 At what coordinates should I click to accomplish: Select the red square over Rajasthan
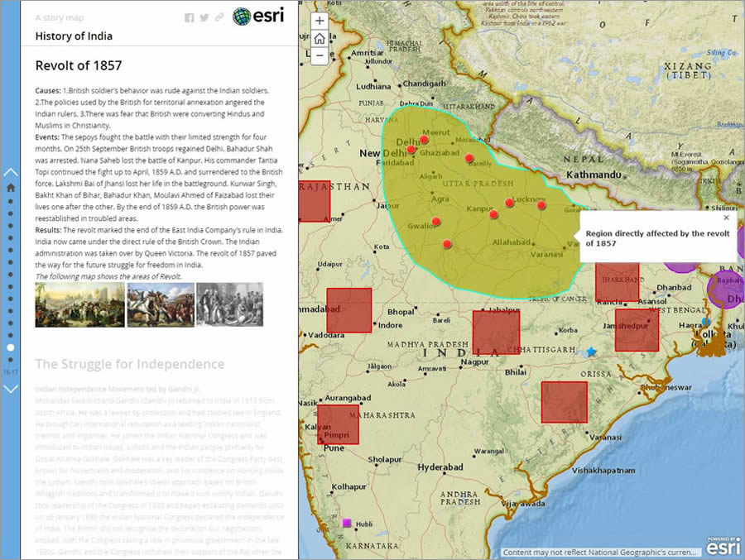point(315,201)
